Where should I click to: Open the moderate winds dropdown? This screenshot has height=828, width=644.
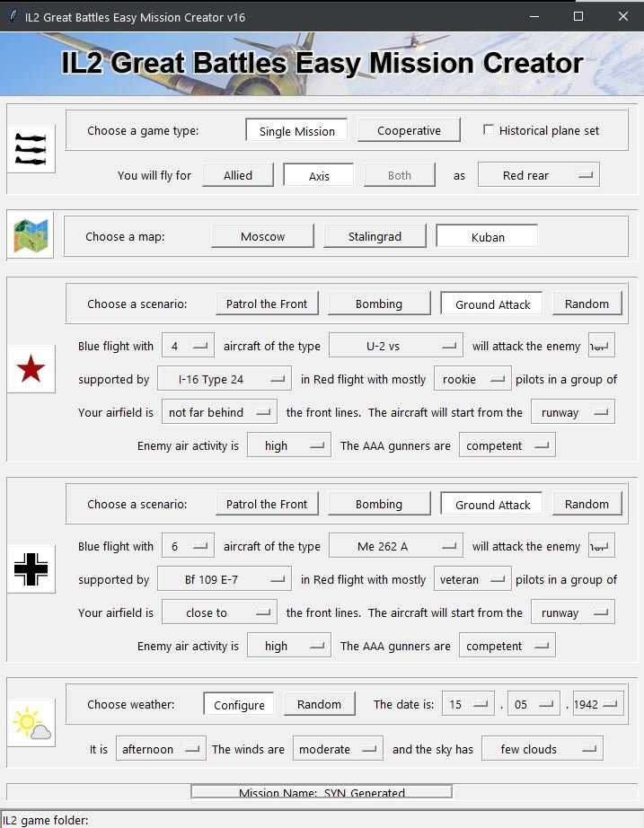tap(338, 749)
